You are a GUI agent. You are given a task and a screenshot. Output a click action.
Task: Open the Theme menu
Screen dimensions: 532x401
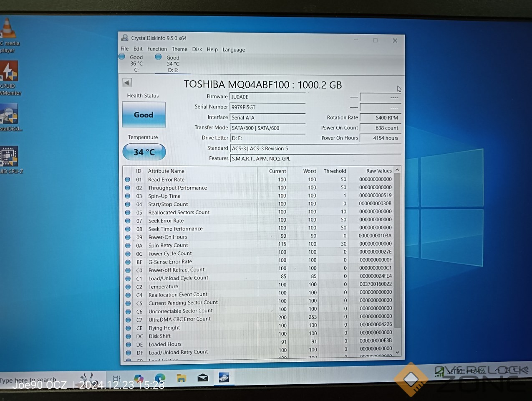tap(179, 49)
